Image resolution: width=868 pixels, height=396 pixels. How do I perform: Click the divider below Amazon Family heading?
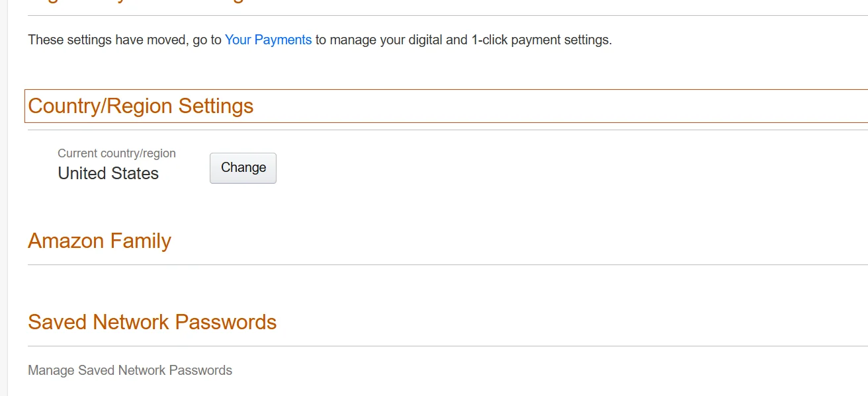click(447, 265)
